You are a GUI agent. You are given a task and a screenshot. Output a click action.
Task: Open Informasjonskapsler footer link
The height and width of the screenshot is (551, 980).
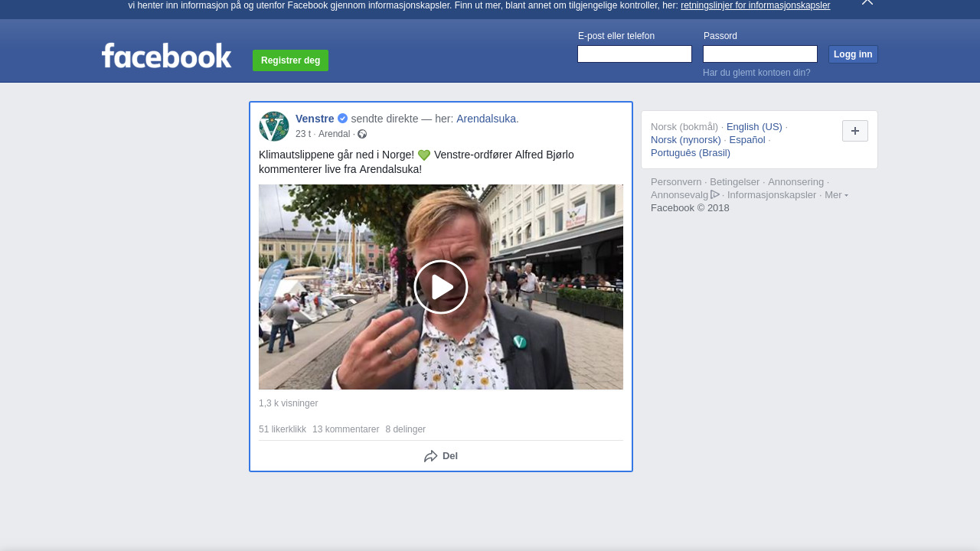772,195
